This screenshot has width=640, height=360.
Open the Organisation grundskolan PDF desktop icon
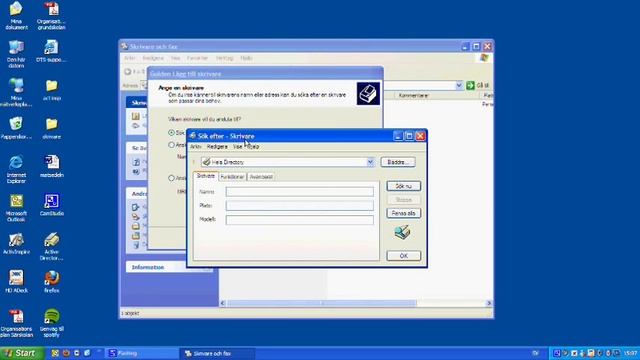tap(51, 16)
